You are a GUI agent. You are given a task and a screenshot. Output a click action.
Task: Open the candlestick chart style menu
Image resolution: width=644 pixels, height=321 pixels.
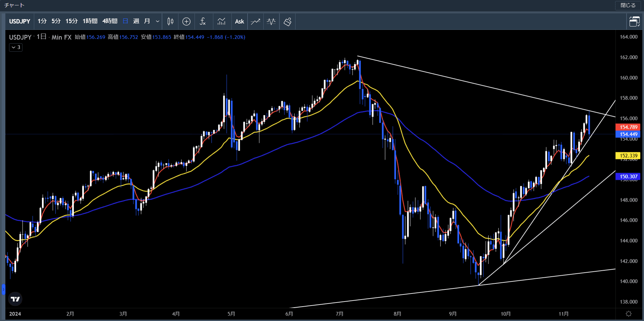pos(170,21)
